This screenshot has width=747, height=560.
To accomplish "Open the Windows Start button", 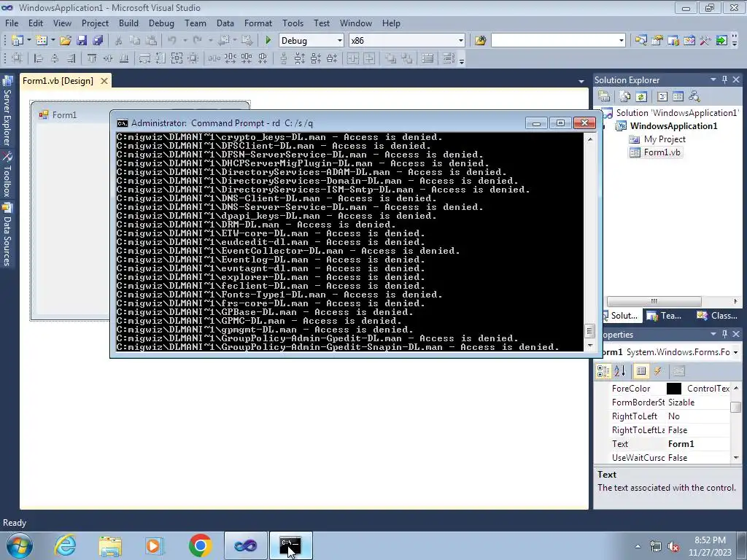I will 19,545.
